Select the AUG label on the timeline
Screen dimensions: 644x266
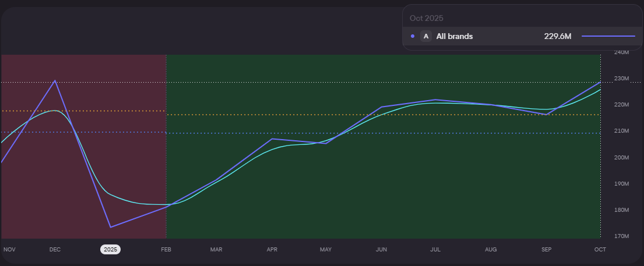(x=491, y=249)
